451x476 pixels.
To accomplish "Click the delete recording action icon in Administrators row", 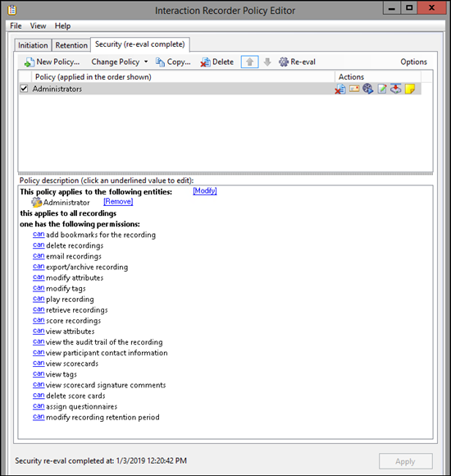I will tap(340, 89).
